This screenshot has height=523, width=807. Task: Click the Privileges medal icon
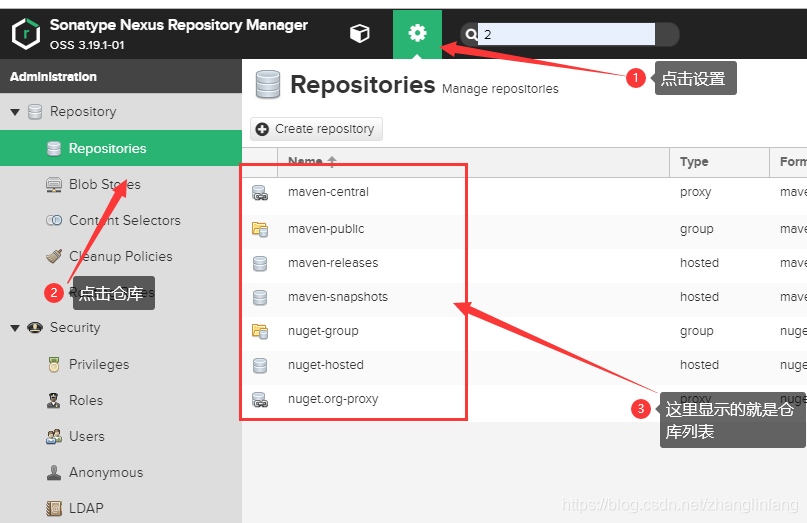(x=54, y=364)
